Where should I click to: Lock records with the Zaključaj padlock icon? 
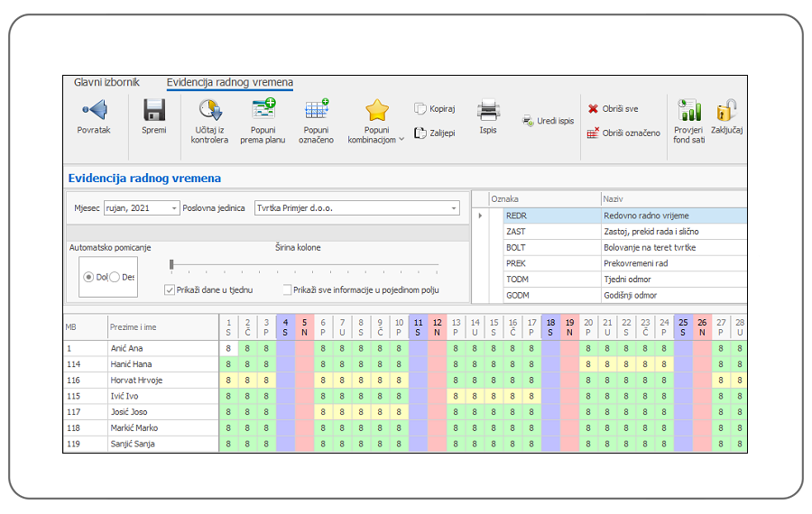click(726, 110)
